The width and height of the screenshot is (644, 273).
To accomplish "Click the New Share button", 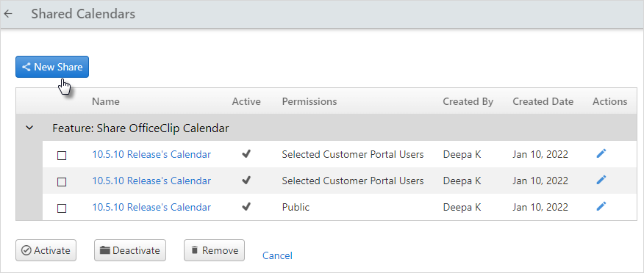I will pos(52,67).
